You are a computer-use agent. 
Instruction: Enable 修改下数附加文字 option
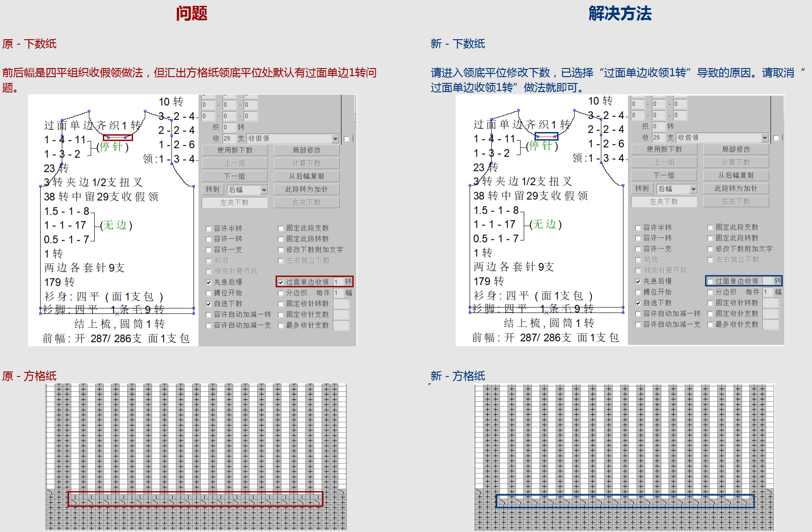pyautogui.click(x=281, y=249)
